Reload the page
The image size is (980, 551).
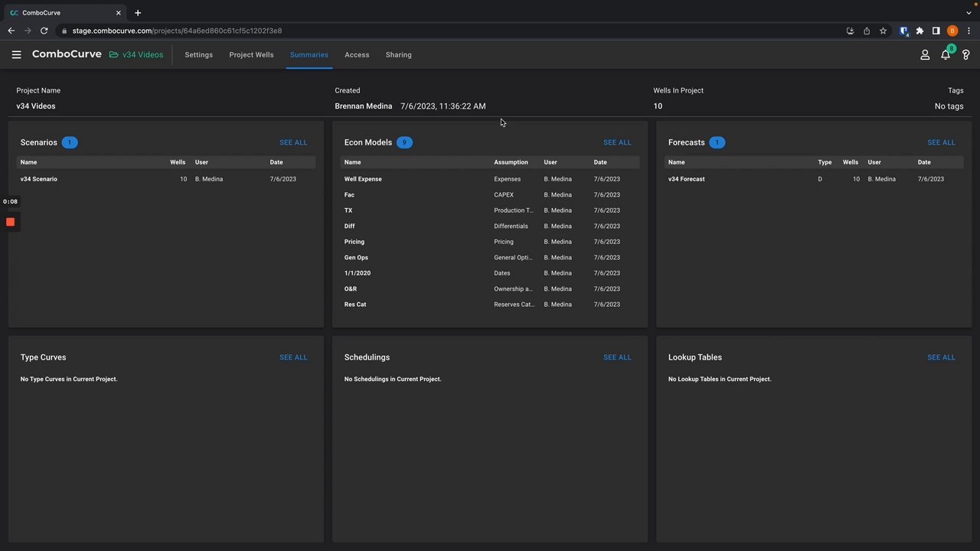pyautogui.click(x=44, y=31)
